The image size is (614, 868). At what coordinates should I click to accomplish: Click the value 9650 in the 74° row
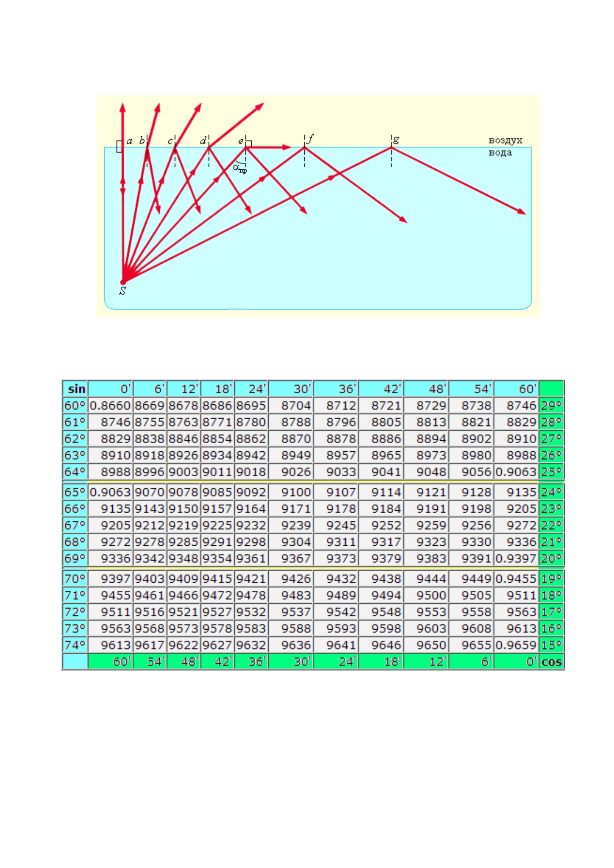tap(426, 645)
